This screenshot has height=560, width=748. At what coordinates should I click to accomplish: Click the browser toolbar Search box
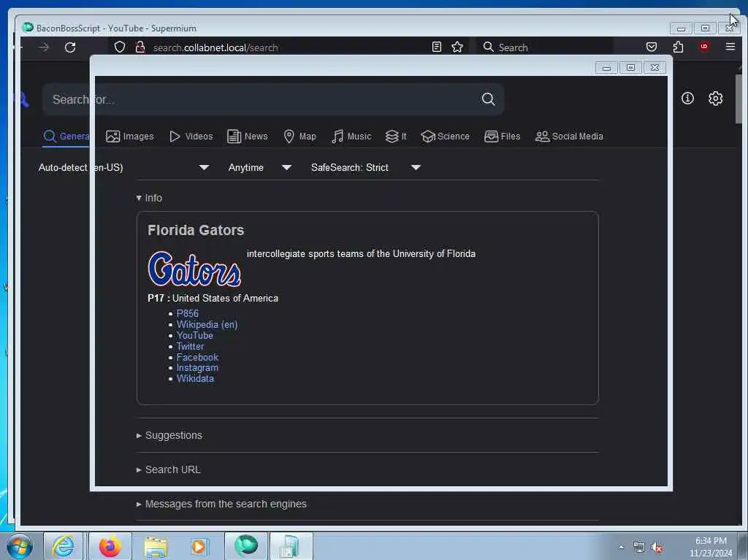[x=543, y=47]
